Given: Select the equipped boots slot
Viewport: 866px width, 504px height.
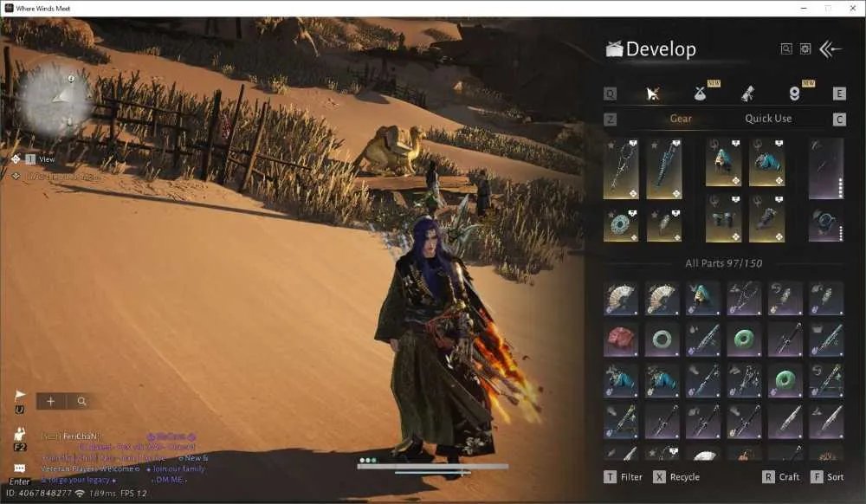Looking at the screenshot, I should pos(766,218).
